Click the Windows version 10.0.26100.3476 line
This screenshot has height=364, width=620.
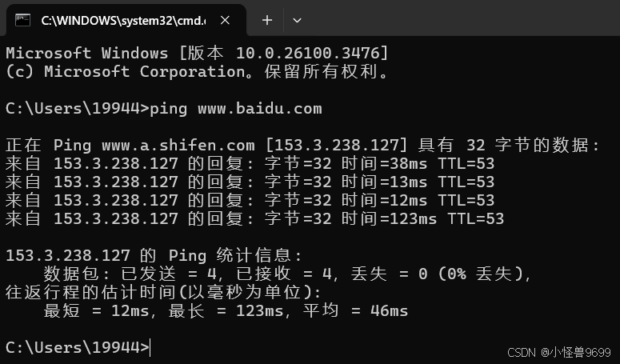[197, 53]
